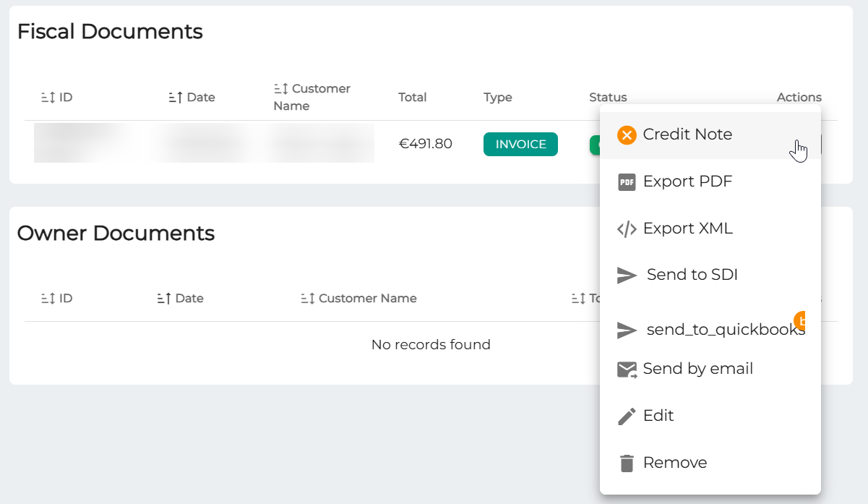The width and height of the screenshot is (868, 504).
Task: Click the orange Credit Note X icon
Action: coord(626,134)
